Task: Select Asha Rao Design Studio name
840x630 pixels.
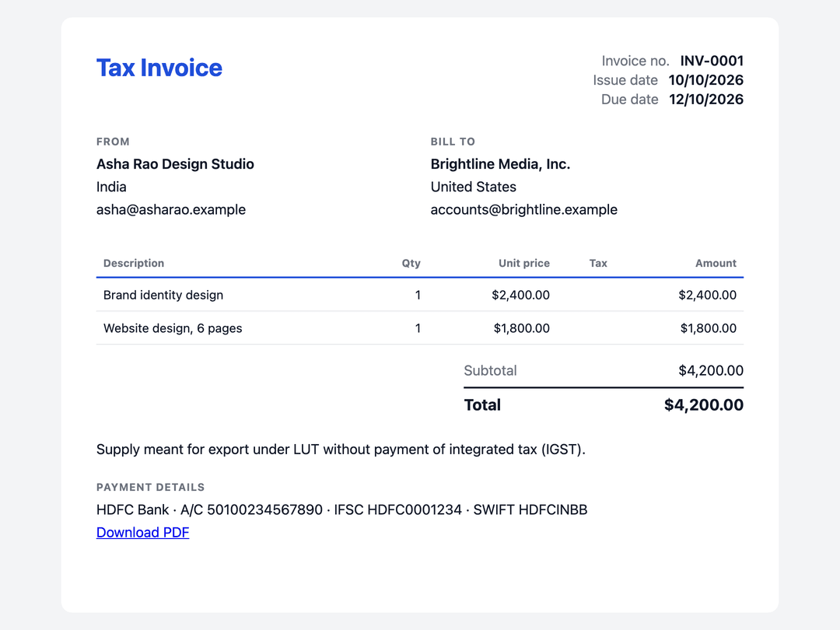Action: [x=175, y=164]
